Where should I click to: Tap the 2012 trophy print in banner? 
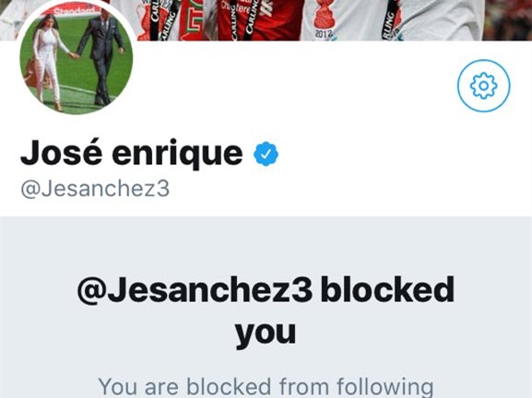click(323, 18)
